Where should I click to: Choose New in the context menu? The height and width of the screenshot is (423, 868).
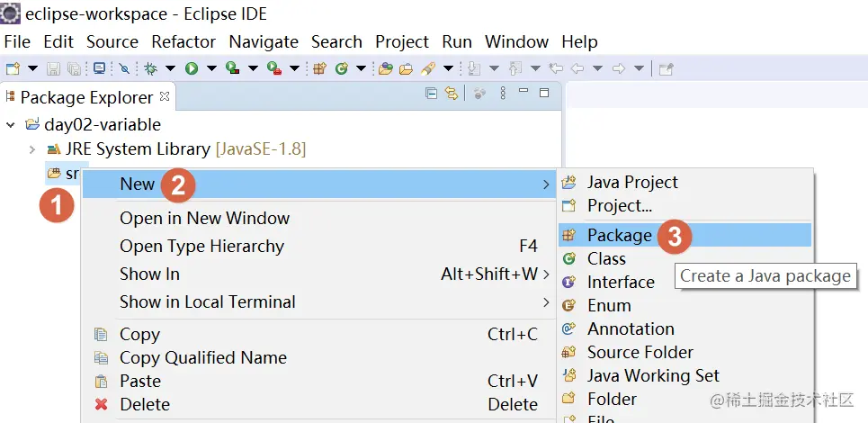(318, 184)
